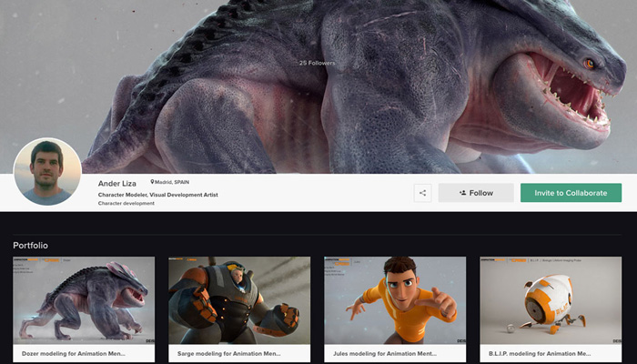This screenshot has height=364, width=637.
Task: Select the Portfolio section heading
Action: point(30,245)
